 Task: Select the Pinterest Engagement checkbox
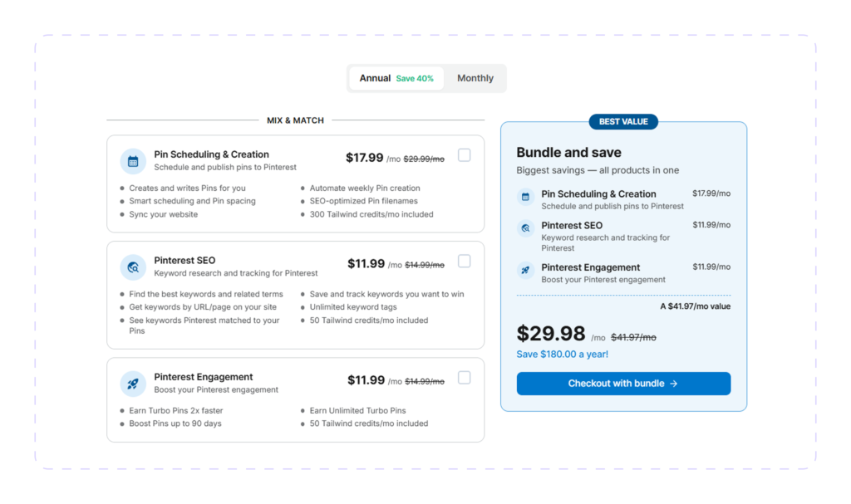[x=464, y=378]
